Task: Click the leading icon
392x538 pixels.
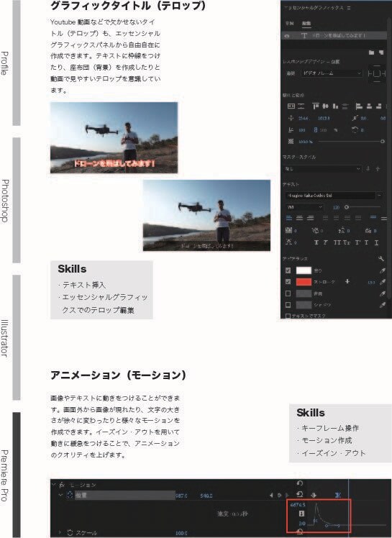Action: [341, 231]
